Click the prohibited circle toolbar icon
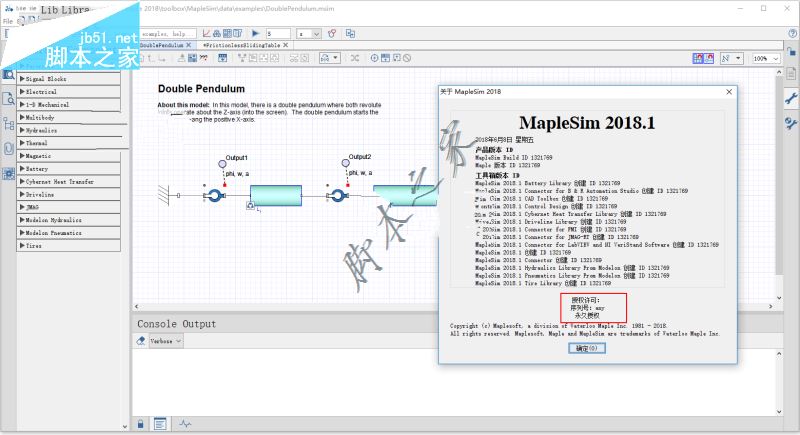The image size is (800, 435). [407, 58]
